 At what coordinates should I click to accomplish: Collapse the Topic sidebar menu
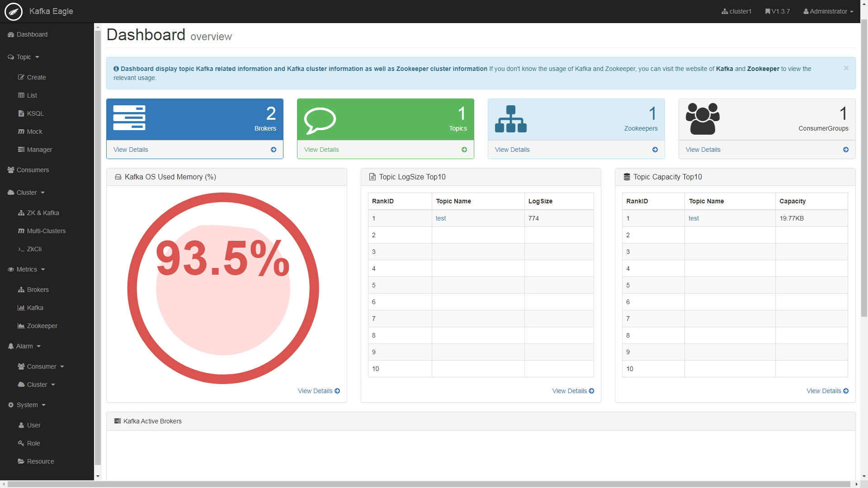point(24,57)
